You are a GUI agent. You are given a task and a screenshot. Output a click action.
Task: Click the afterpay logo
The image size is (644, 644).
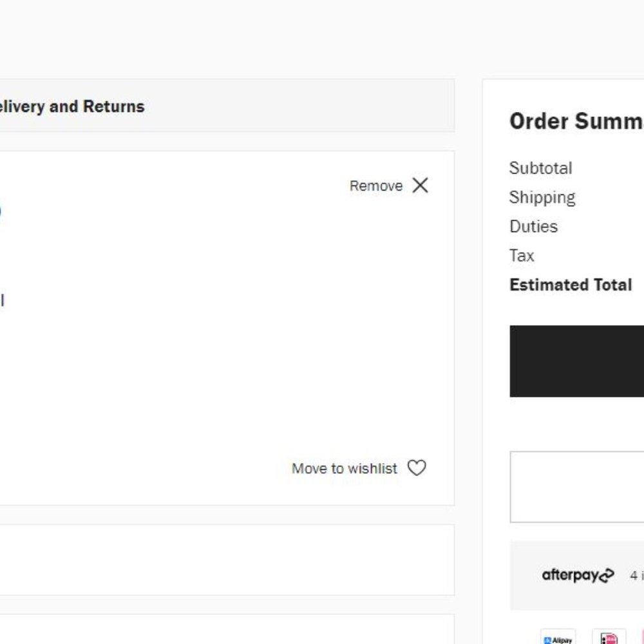pyautogui.click(x=578, y=575)
